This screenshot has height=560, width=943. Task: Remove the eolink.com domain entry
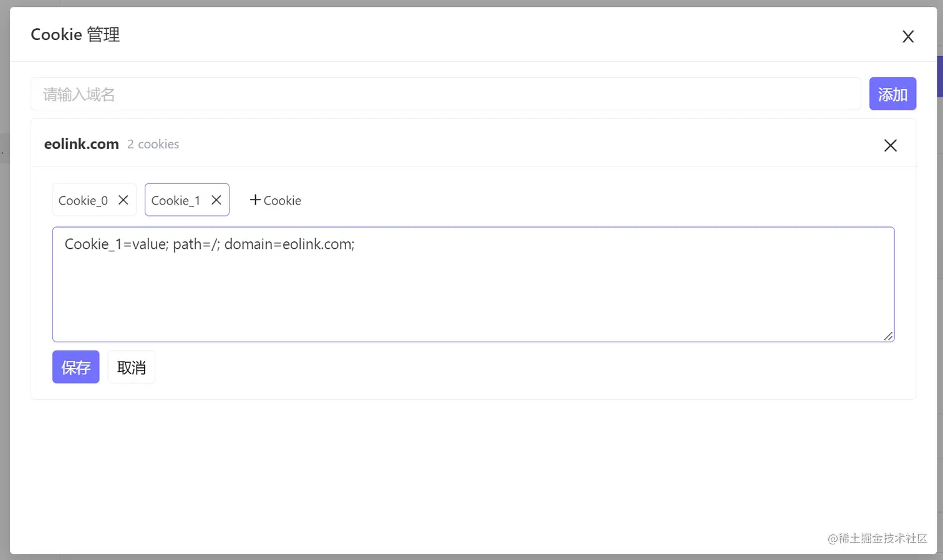pyautogui.click(x=890, y=145)
